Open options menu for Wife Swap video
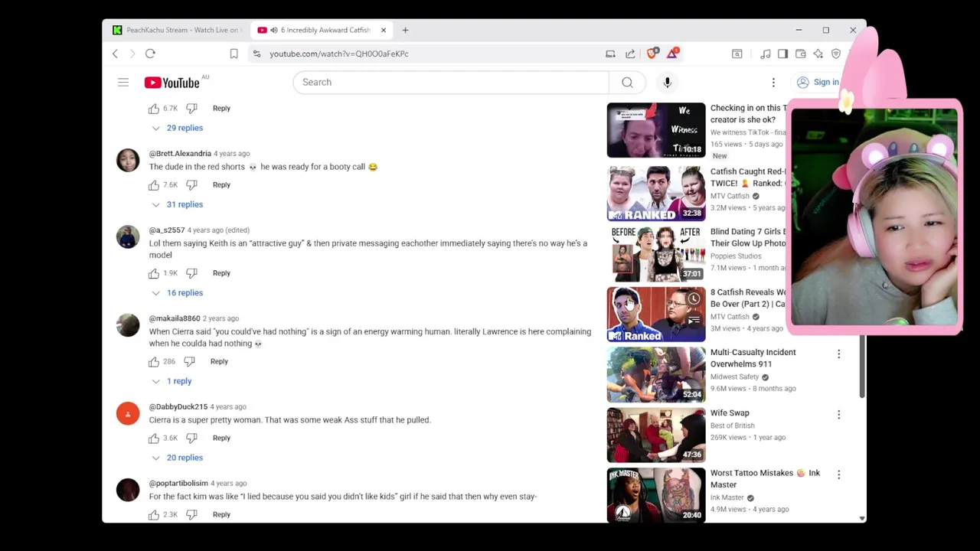The height and width of the screenshot is (551, 980). click(x=838, y=414)
